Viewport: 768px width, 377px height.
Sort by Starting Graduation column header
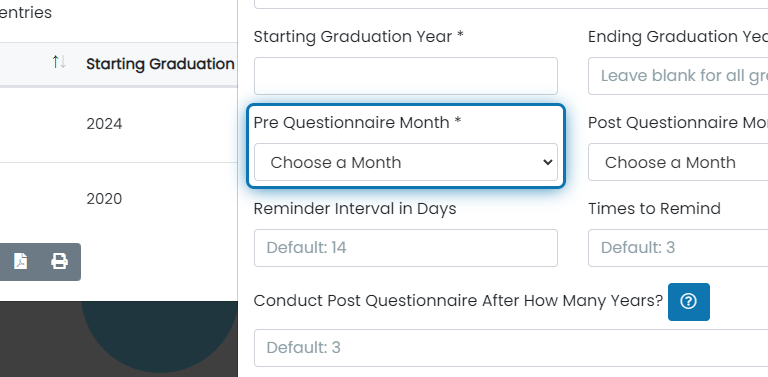coord(160,64)
